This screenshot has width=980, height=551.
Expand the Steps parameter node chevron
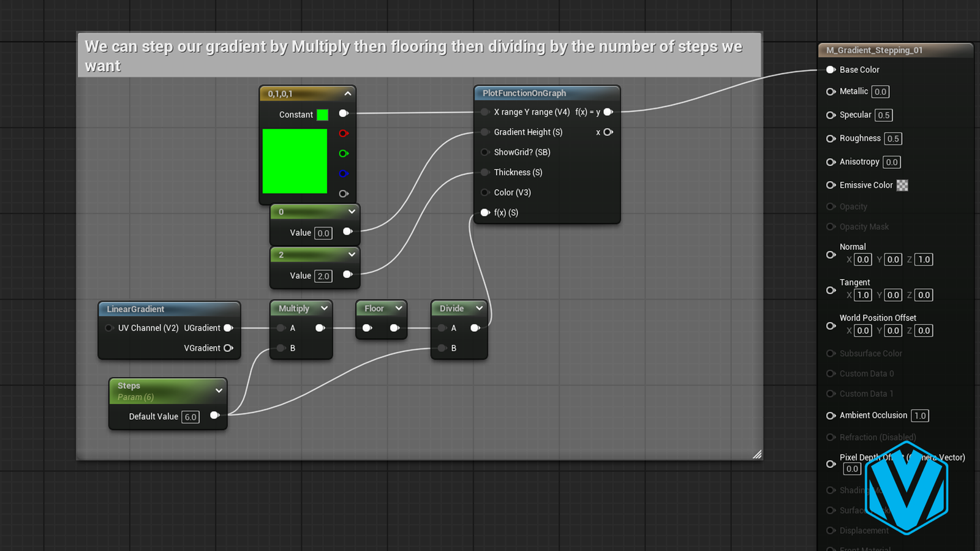(219, 391)
